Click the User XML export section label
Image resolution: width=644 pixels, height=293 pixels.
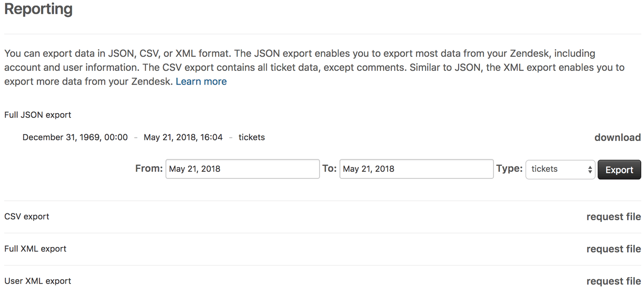point(37,281)
